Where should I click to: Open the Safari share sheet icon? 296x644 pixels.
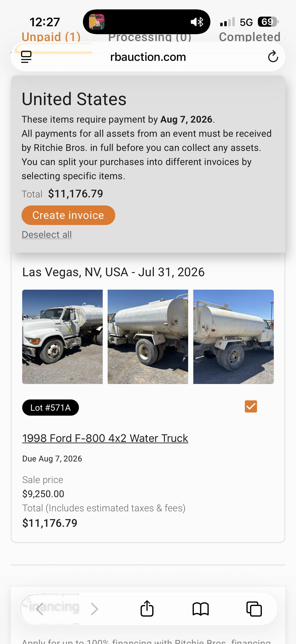147,609
